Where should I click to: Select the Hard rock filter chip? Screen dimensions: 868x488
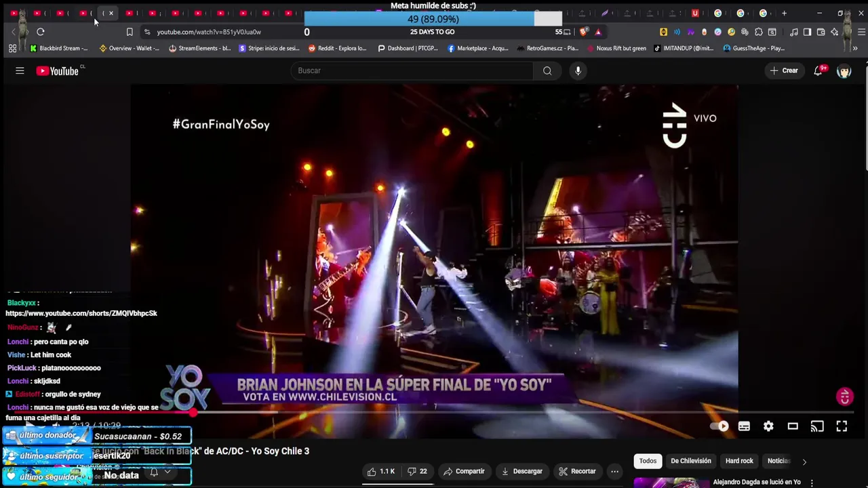739,461
